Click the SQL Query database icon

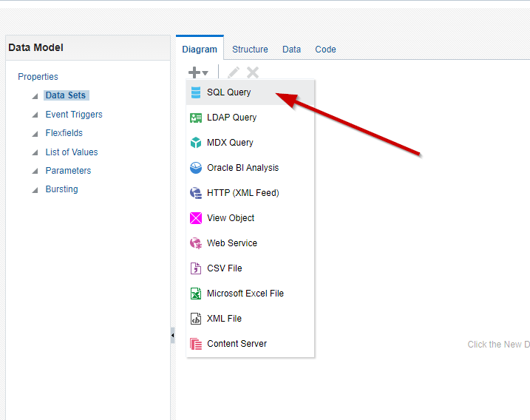point(196,92)
